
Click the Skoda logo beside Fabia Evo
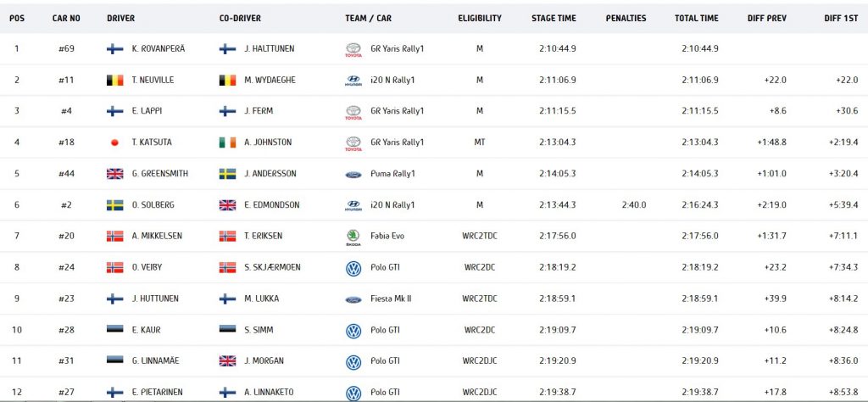(x=353, y=237)
